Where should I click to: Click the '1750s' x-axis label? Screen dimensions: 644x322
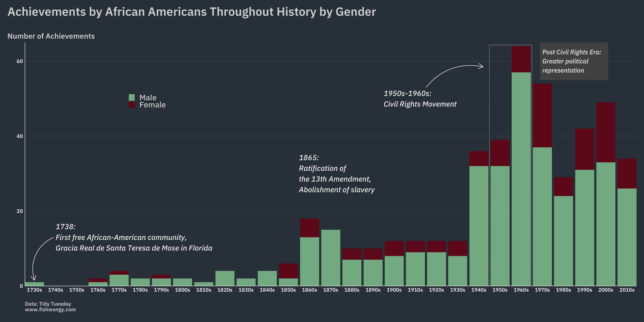[x=77, y=290]
